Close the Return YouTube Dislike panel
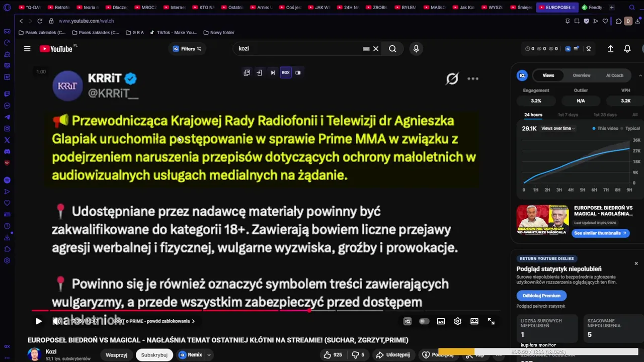644x362 pixels. (x=636, y=263)
